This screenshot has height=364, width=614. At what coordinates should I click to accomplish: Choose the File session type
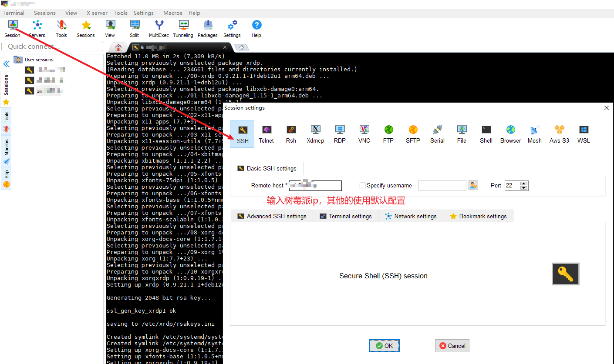click(462, 134)
